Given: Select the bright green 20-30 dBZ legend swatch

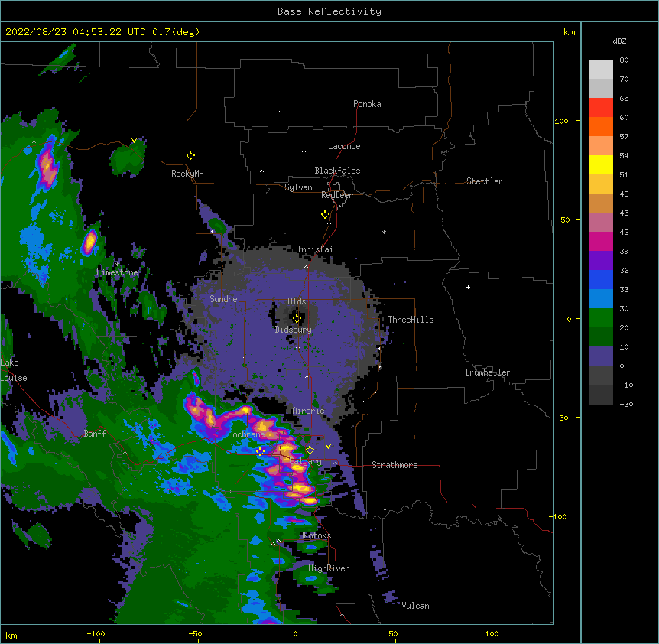Looking at the screenshot, I should tap(601, 318).
